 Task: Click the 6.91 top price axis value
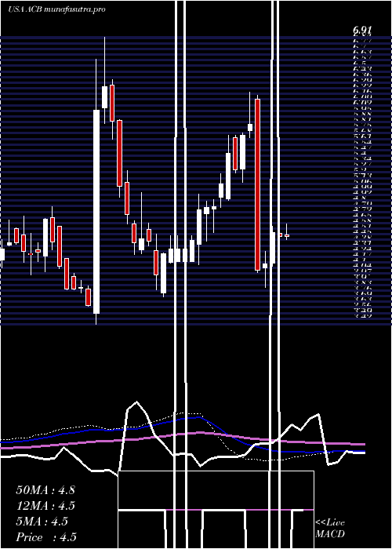(362, 31)
